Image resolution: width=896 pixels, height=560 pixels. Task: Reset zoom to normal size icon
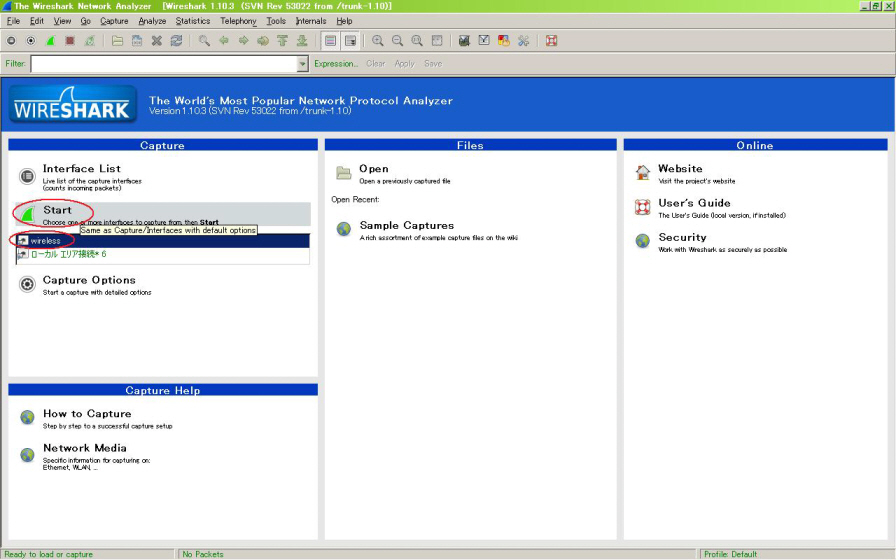coord(417,41)
